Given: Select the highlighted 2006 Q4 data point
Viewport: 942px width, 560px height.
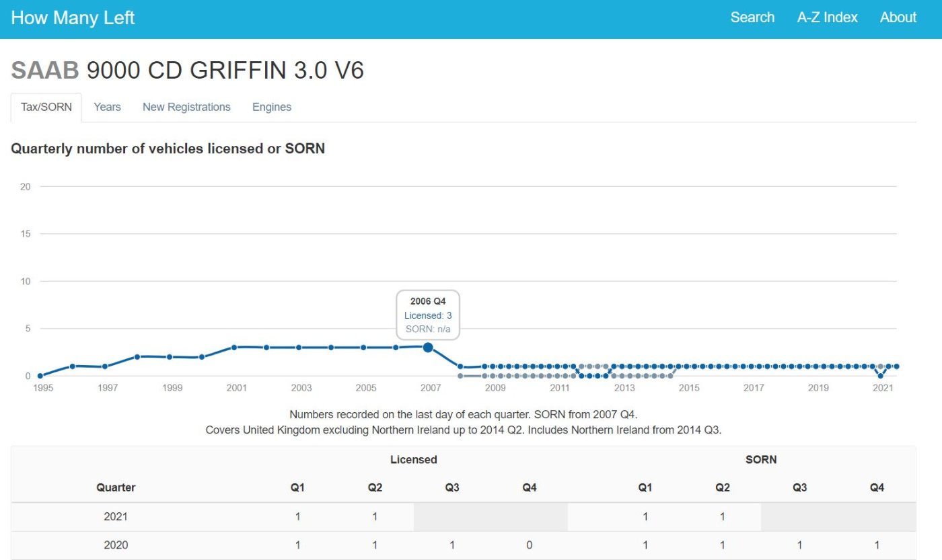Looking at the screenshot, I should pos(428,347).
